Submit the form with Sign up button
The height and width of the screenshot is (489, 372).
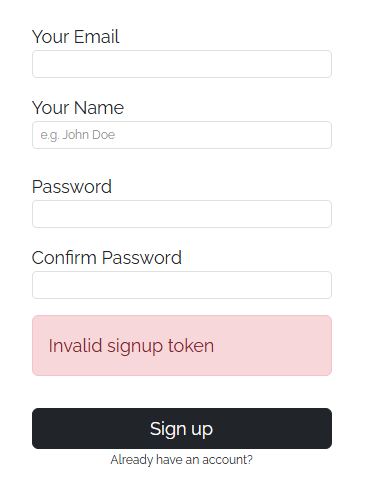pyautogui.click(x=182, y=428)
